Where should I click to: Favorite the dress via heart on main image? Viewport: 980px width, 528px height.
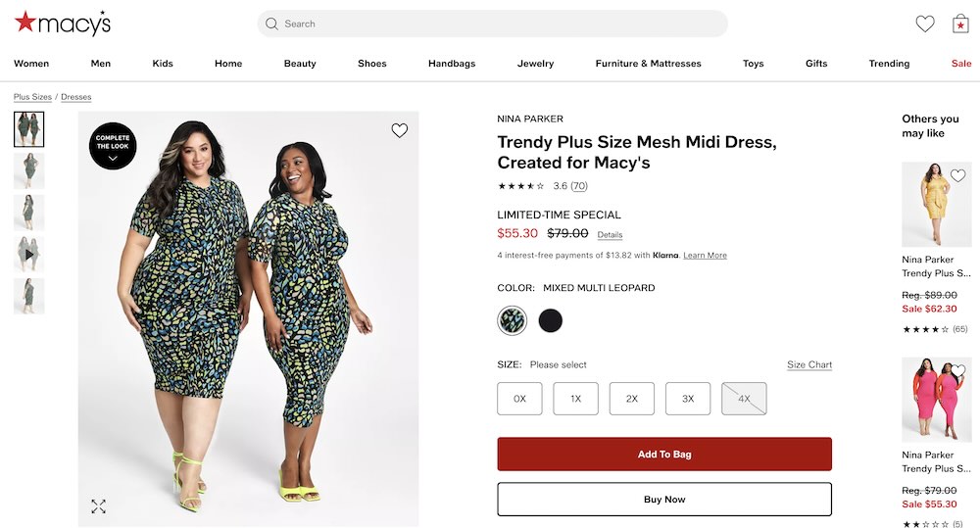coord(400,130)
